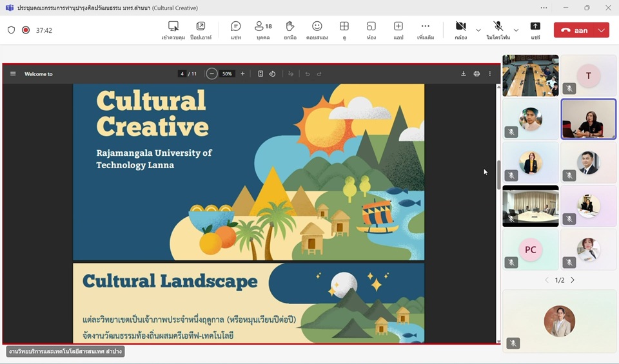
Task: Click the red Leave call button
Action: [x=574, y=30]
